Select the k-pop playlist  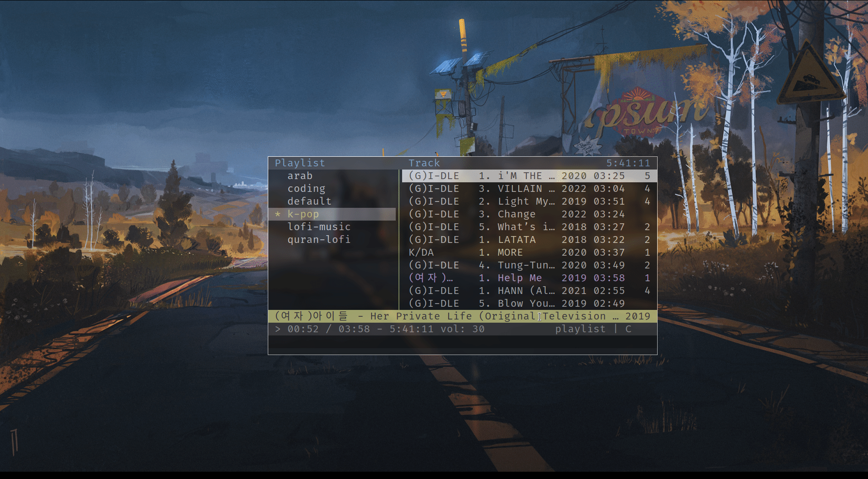coord(332,214)
